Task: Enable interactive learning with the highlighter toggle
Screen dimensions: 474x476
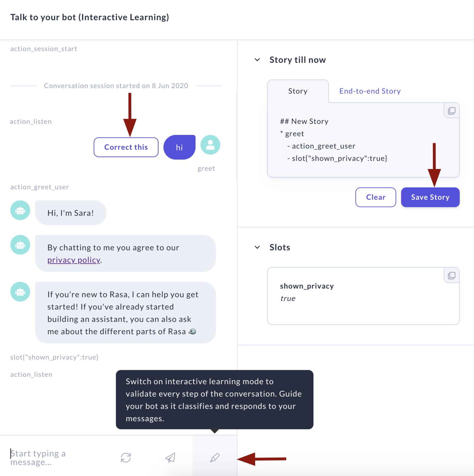Action: (215, 457)
